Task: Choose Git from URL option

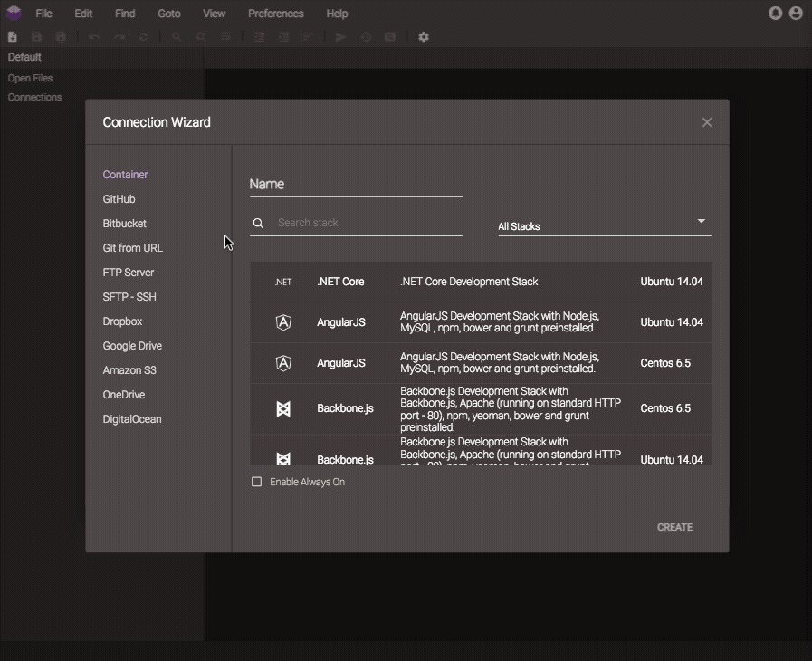Action: [132, 247]
